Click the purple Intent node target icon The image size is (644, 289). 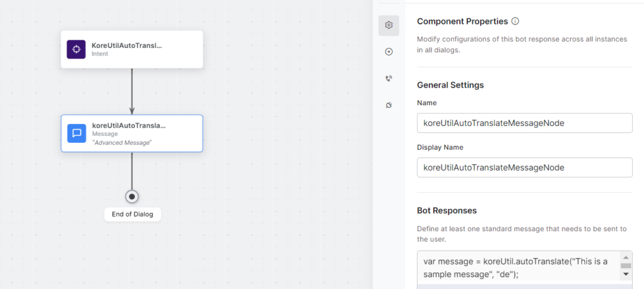76,49
